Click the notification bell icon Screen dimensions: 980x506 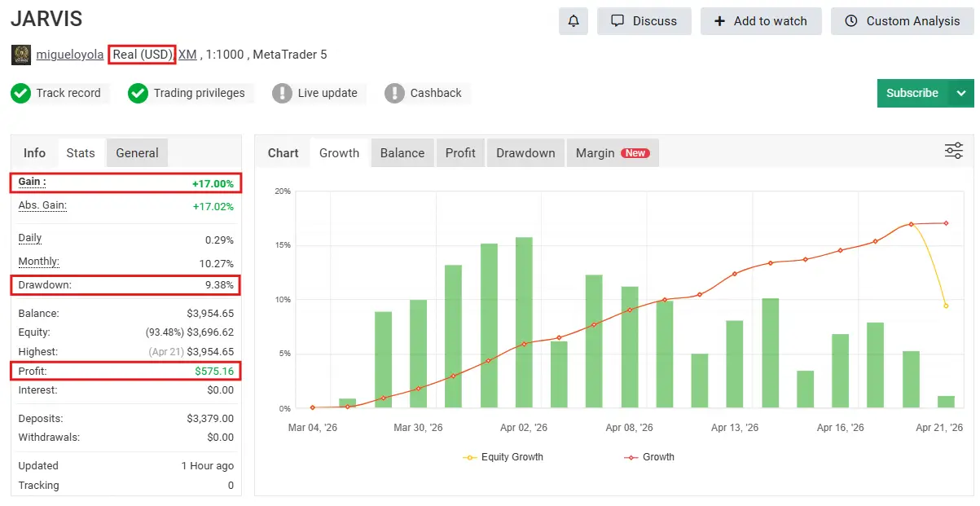[x=573, y=21]
